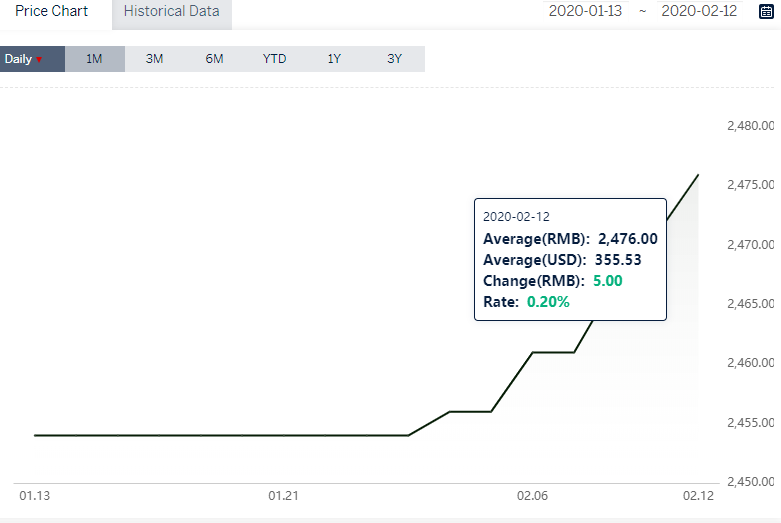Click the 2020-02-12 price tooltip box
781x523 pixels.
click(570, 260)
